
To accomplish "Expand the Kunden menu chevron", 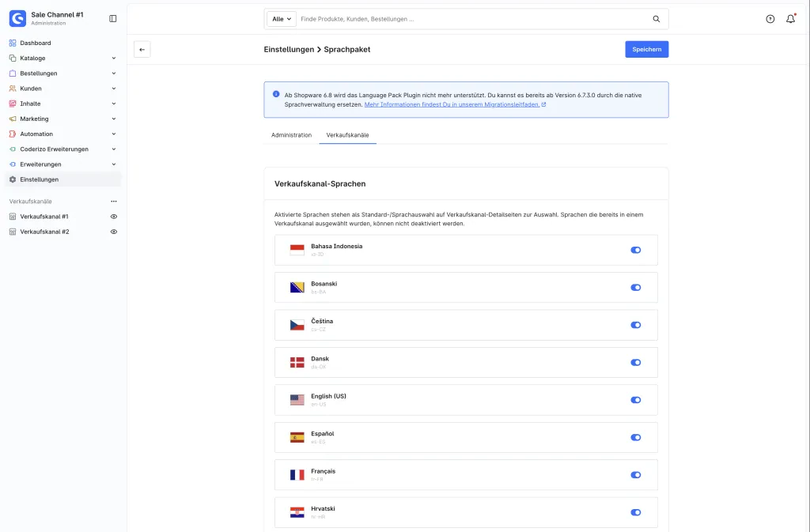I will tap(114, 89).
